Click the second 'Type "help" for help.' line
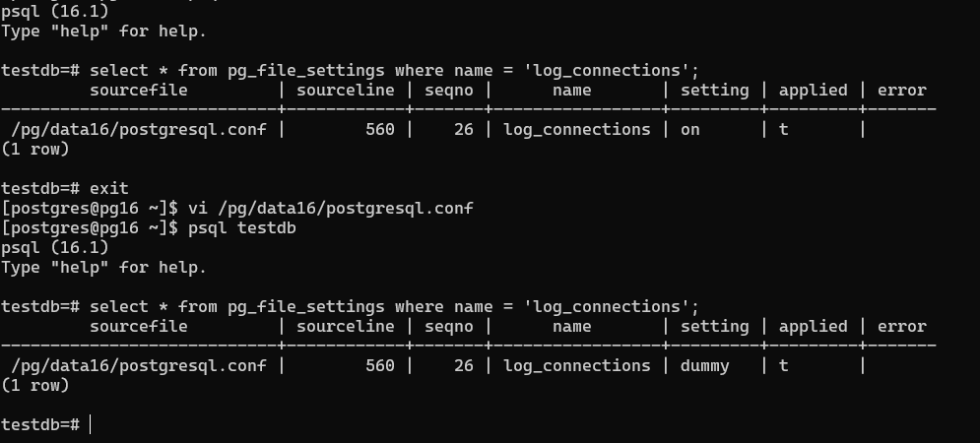Image resolution: width=980 pixels, height=443 pixels. coord(103,267)
